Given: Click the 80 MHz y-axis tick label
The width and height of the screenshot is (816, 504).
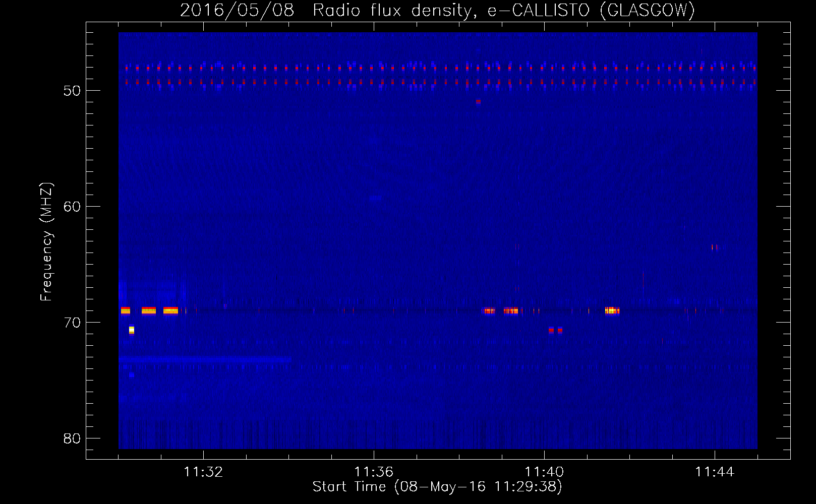Looking at the screenshot, I should [72, 438].
